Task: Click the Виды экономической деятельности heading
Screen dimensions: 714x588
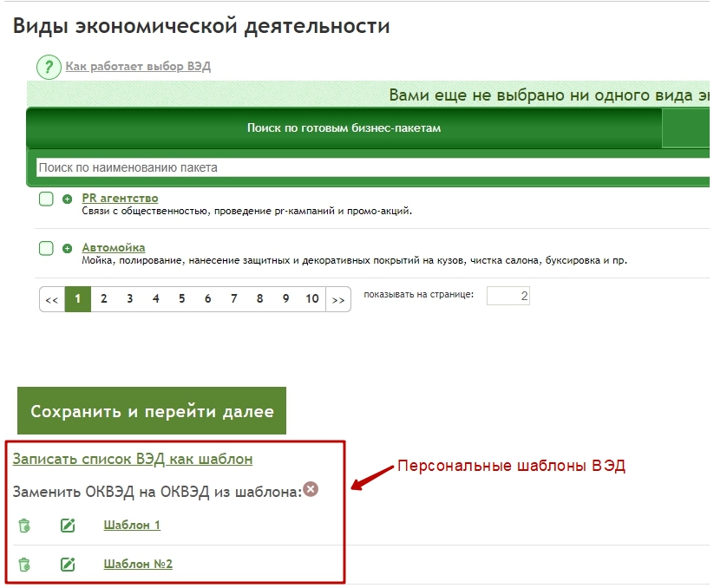Action: [x=201, y=26]
